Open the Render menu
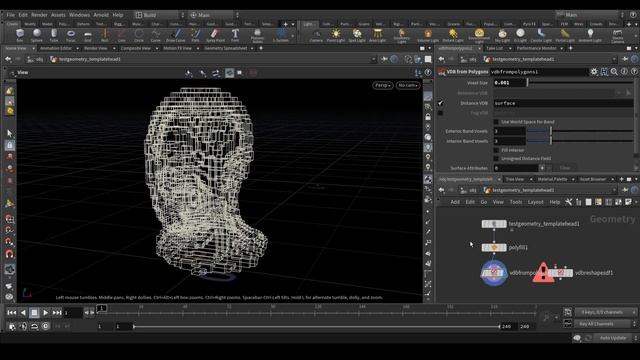 pos(39,15)
